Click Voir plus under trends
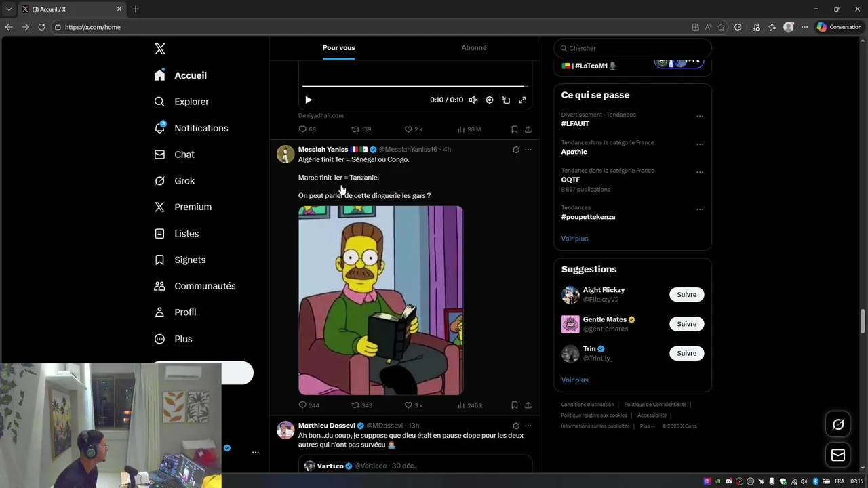Image resolution: width=868 pixels, height=488 pixels. coord(574,239)
